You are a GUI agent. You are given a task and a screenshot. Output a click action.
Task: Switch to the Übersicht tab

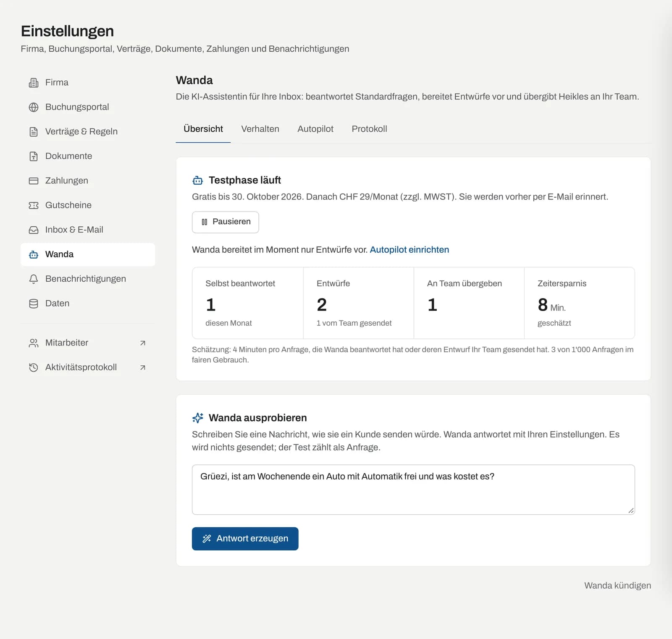(x=203, y=129)
